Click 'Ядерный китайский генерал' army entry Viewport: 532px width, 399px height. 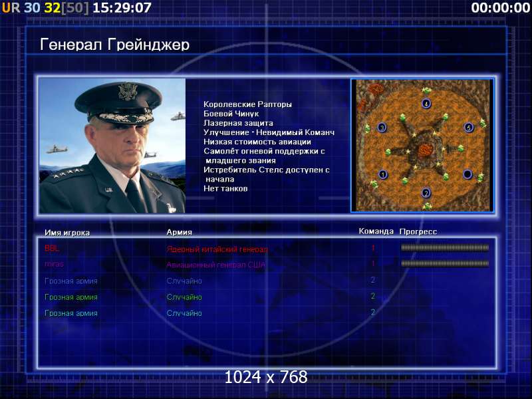click(217, 249)
